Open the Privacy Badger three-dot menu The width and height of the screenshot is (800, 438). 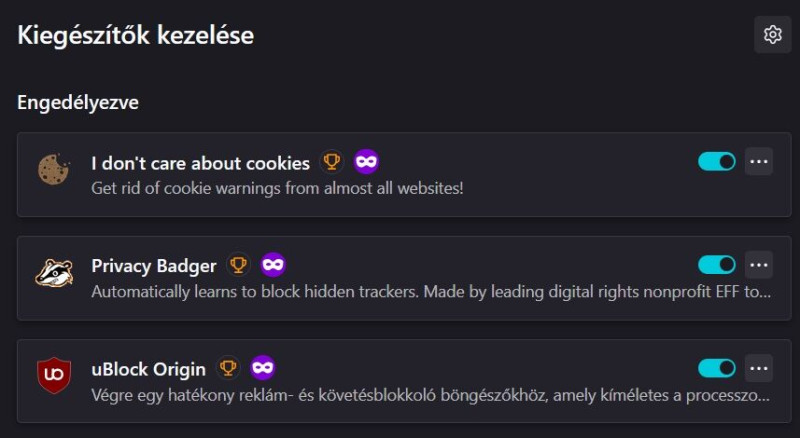(x=759, y=265)
